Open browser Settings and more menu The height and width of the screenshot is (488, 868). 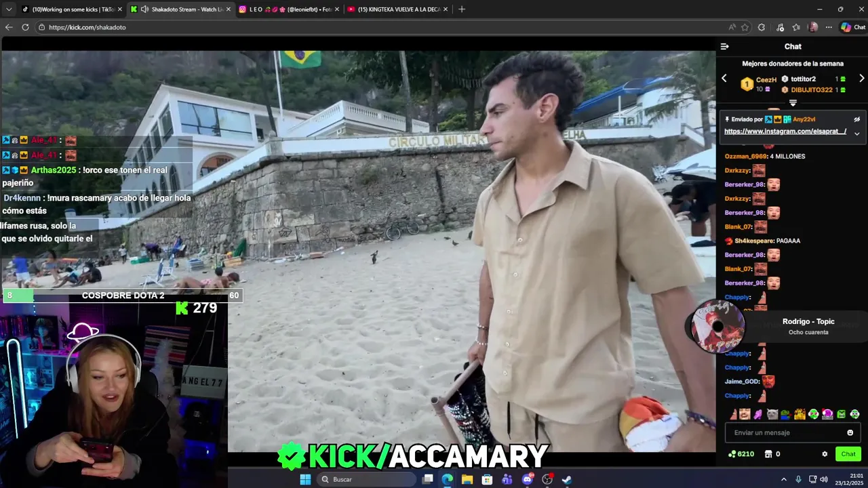pos(829,27)
